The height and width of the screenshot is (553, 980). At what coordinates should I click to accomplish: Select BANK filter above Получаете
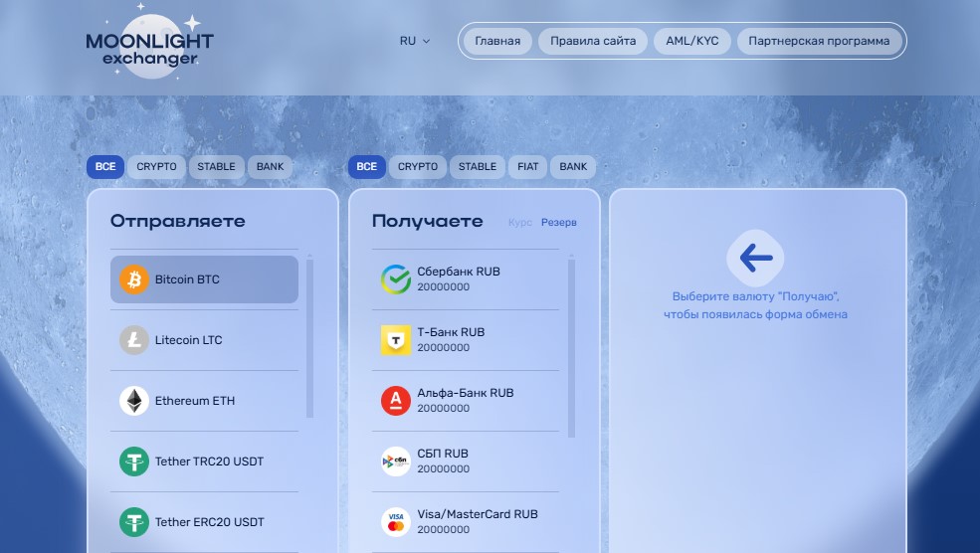(573, 167)
